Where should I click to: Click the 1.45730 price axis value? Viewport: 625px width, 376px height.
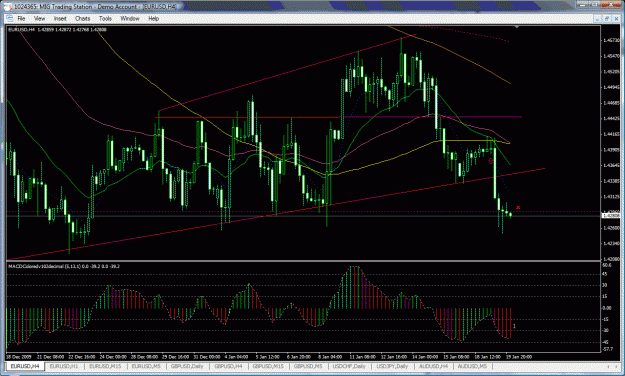click(611, 40)
